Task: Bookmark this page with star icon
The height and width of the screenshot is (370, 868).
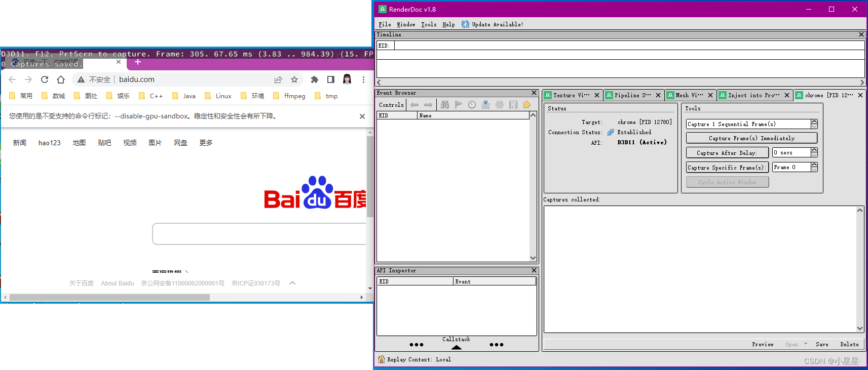Action: click(294, 79)
